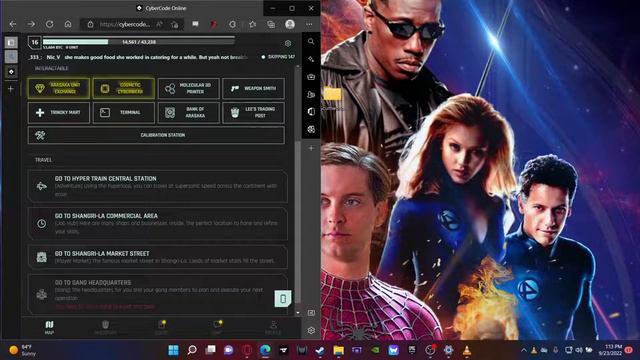Open the sixth Edge sidebar icon
640x360 pixels.
coord(311,129)
